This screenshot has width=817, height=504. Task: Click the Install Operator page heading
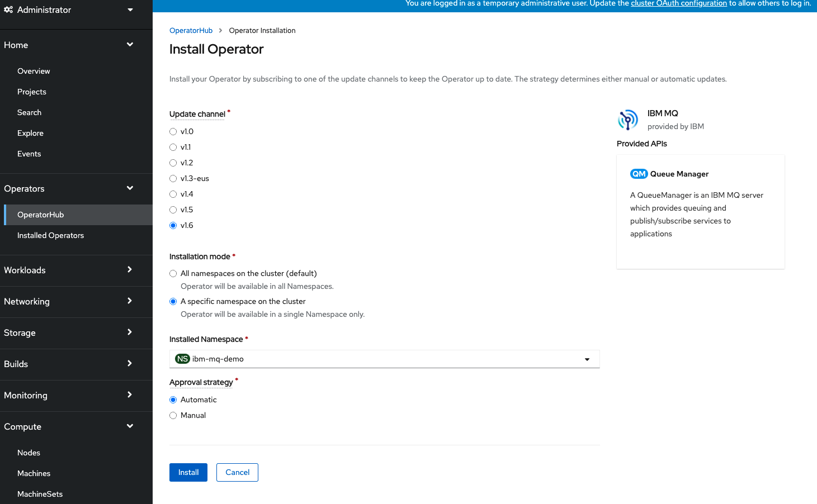pyautogui.click(x=216, y=49)
